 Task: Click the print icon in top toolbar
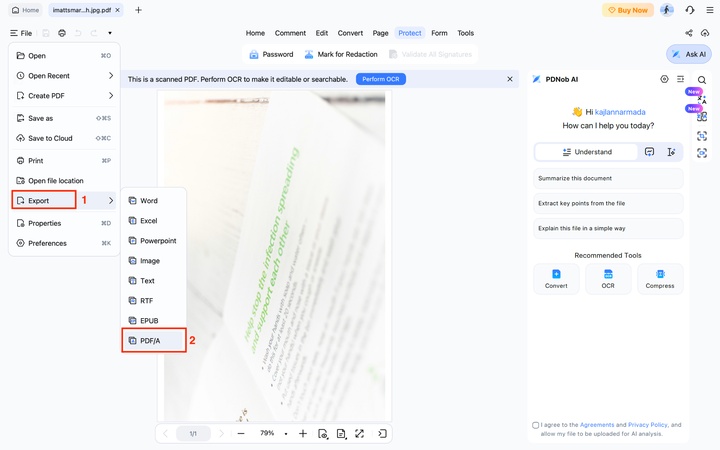(x=62, y=33)
